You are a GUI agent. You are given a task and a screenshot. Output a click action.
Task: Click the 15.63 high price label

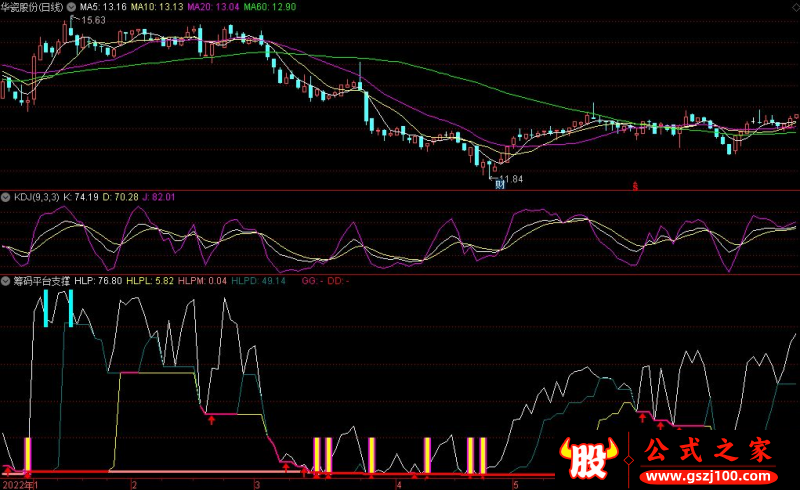[x=93, y=20]
